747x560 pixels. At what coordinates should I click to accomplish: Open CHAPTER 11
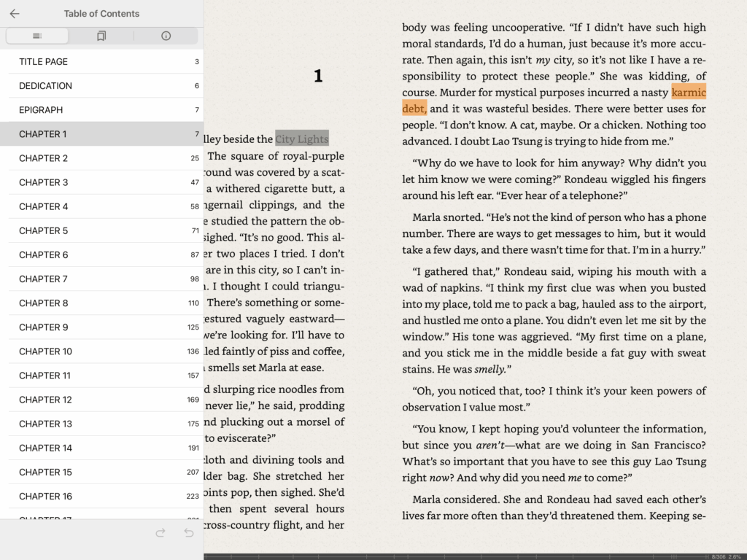point(102,376)
